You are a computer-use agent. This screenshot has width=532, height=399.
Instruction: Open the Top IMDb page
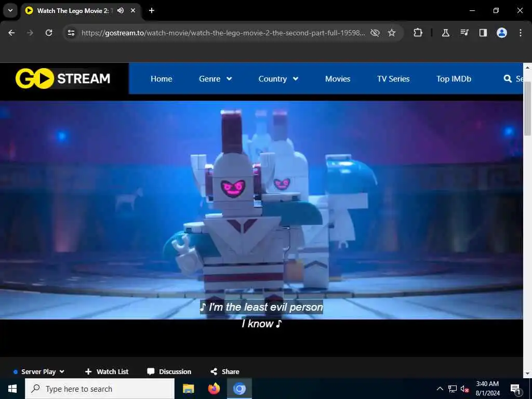454,79
